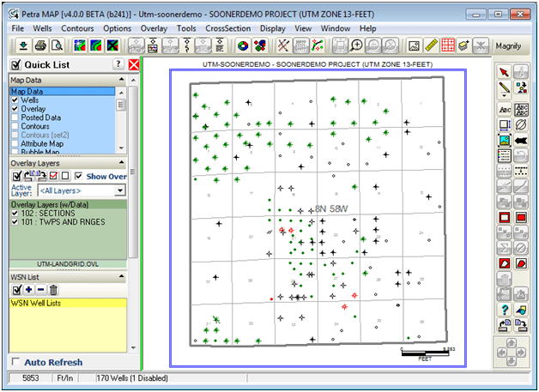The height and width of the screenshot is (392, 539).
Task: Uncheck the Wells map data checkbox
Action: click(15, 100)
